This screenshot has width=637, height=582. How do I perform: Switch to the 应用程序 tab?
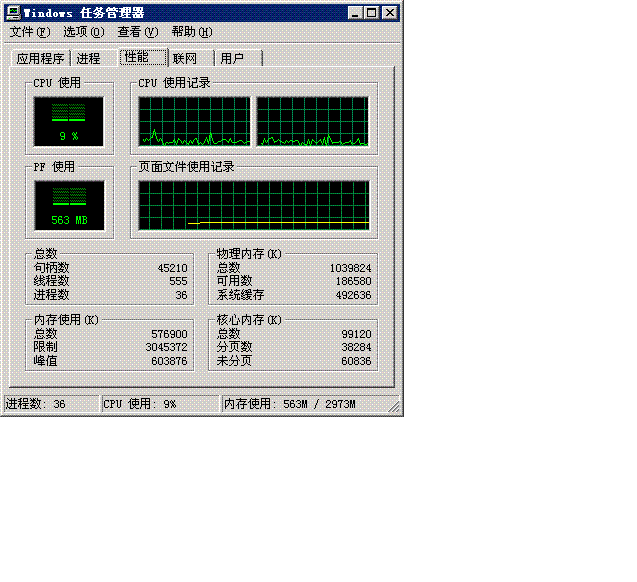tap(41, 58)
